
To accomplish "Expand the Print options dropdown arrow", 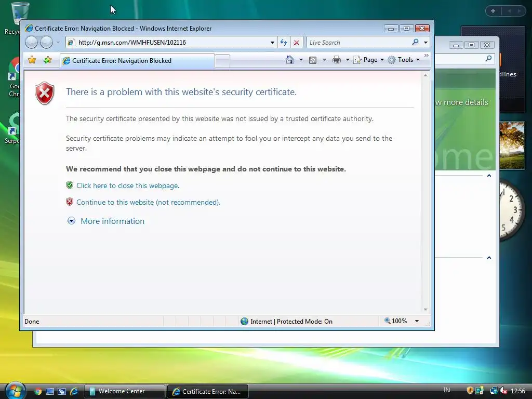I will click(x=348, y=60).
